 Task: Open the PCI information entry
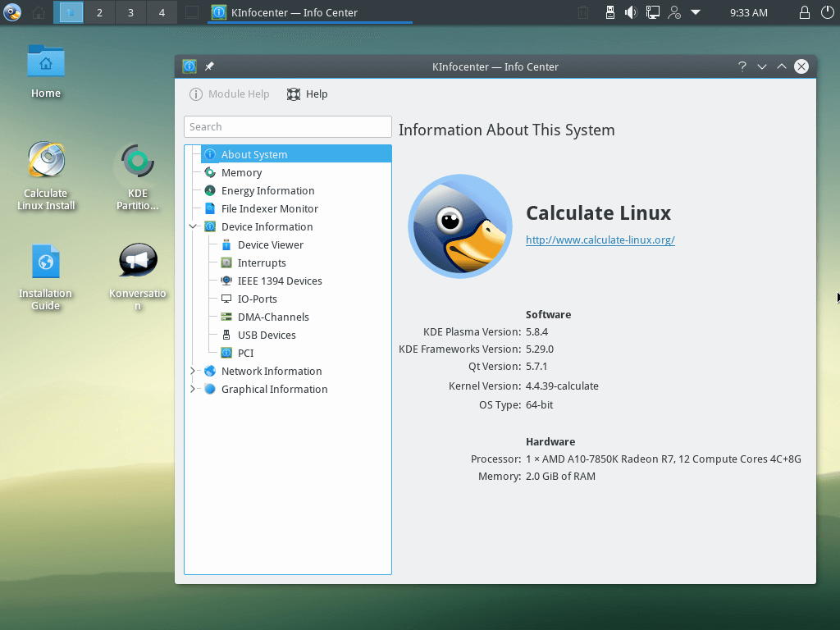coord(245,353)
